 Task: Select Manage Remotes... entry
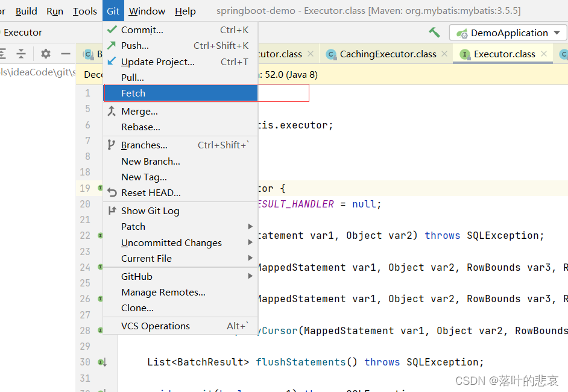[x=180, y=292]
